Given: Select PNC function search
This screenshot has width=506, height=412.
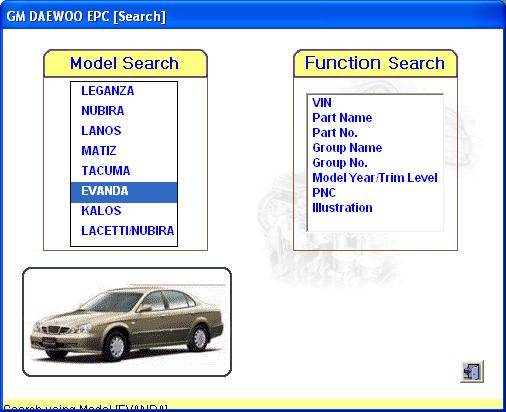Looking at the screenshot, I should coord(324,193).
